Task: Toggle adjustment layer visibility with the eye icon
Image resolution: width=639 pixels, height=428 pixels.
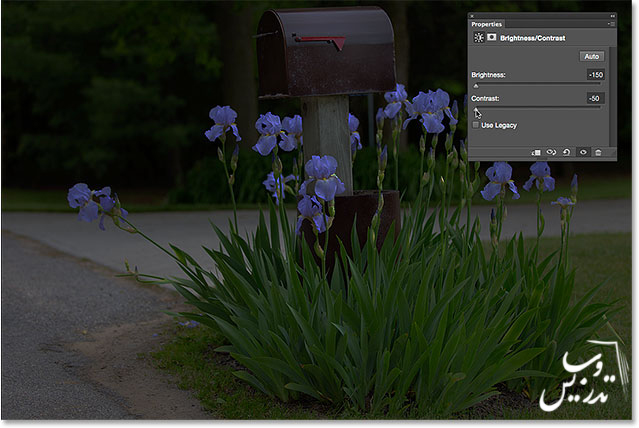Action: 582,152
